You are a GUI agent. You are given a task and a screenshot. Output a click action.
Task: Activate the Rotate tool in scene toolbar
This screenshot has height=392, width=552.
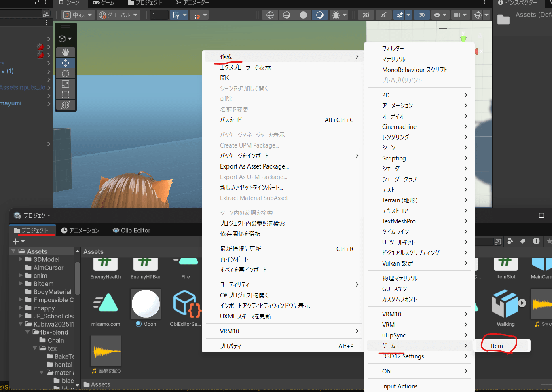coord(66,74)
